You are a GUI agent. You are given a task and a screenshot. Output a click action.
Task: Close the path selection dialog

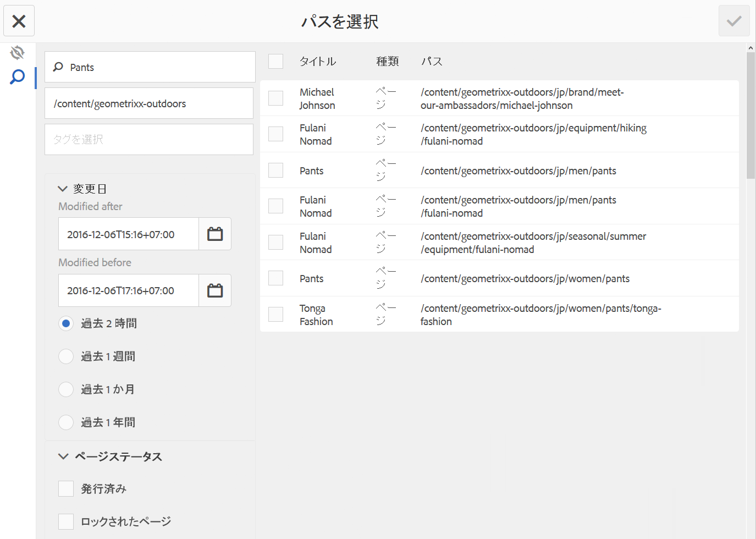(19, 21)
